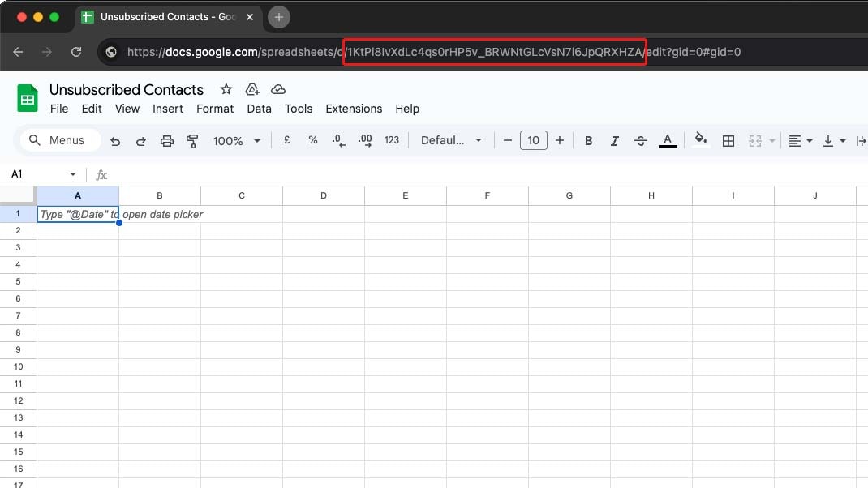Open the Format menu
868x488 pixels.
point(215,109)
